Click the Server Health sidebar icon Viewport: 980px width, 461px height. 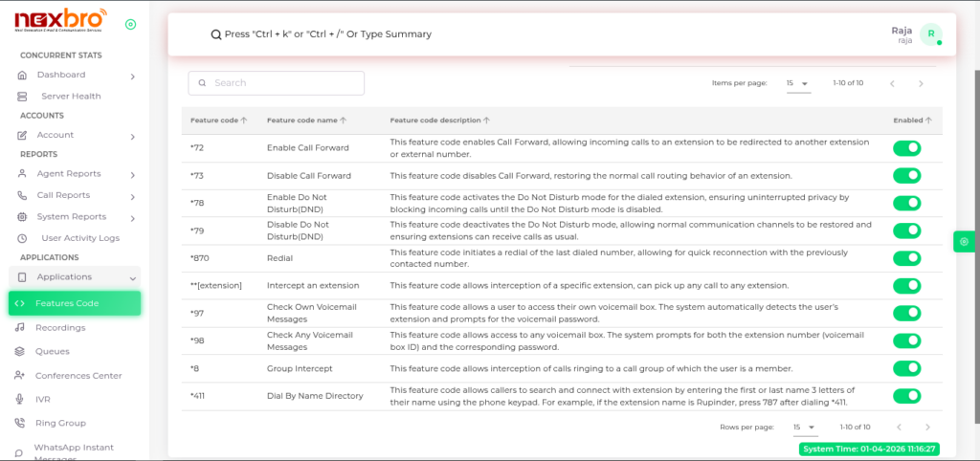[22, 97]
